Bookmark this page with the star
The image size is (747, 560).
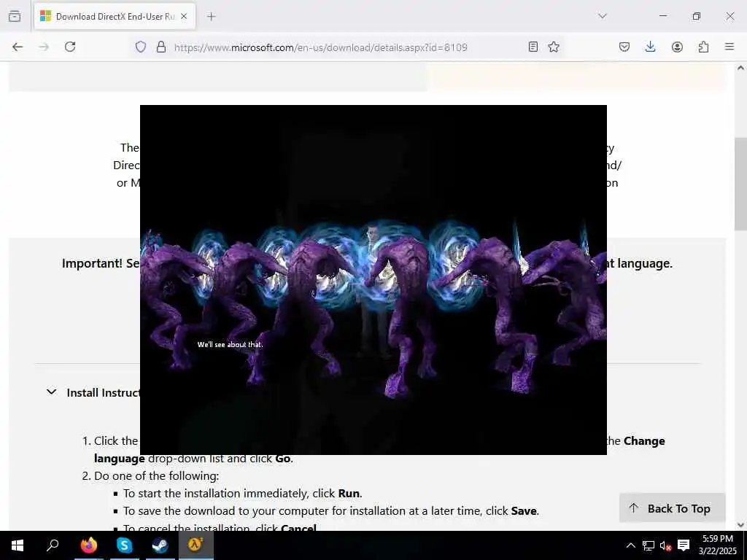[x=554, y=47]
